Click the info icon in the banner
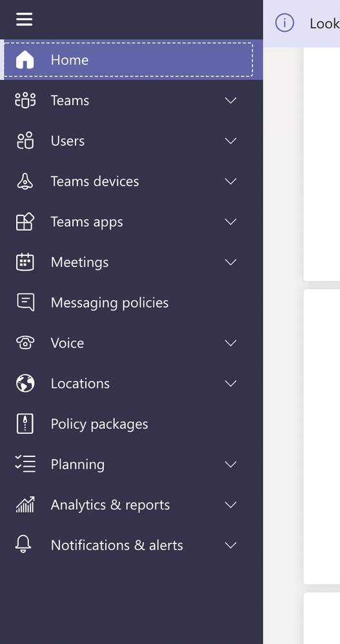This screenshot has width=340, height=644. pyautogui.click(x=285, y=23)
